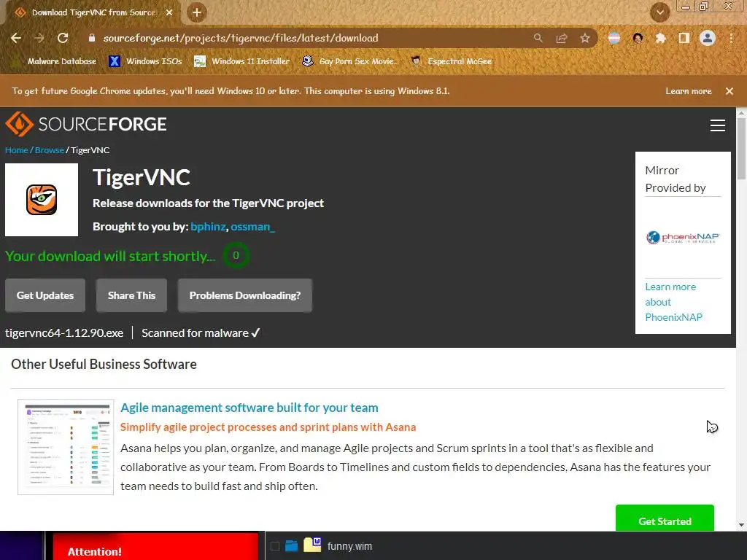
Task: Click the funny.wim file name
Action: click(x=349, y=546)
